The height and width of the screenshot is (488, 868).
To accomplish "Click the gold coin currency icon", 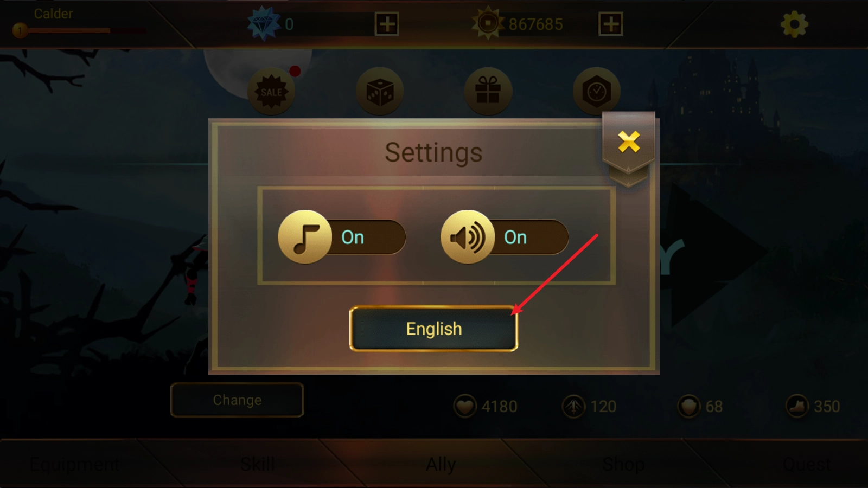I will [488, 23].
